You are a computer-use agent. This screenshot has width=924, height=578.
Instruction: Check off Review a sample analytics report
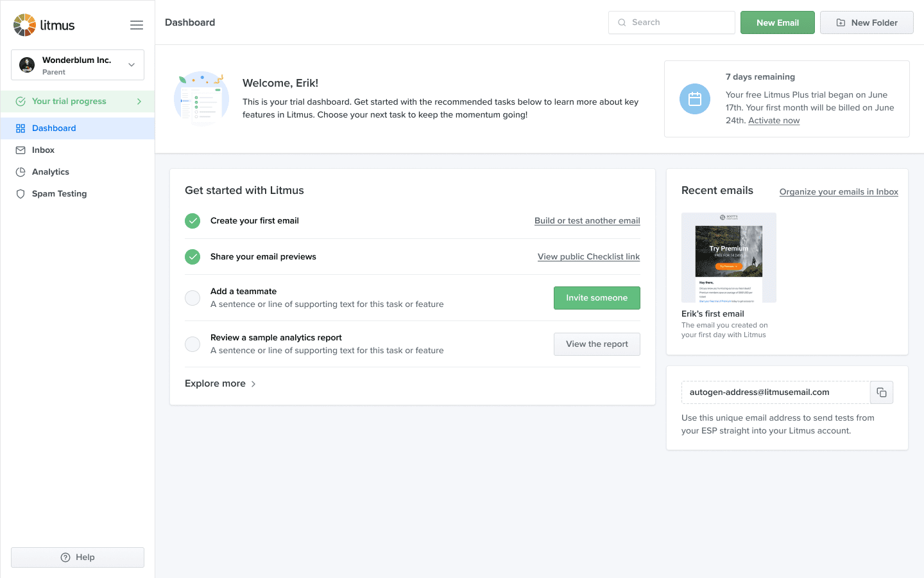[193, 344]
